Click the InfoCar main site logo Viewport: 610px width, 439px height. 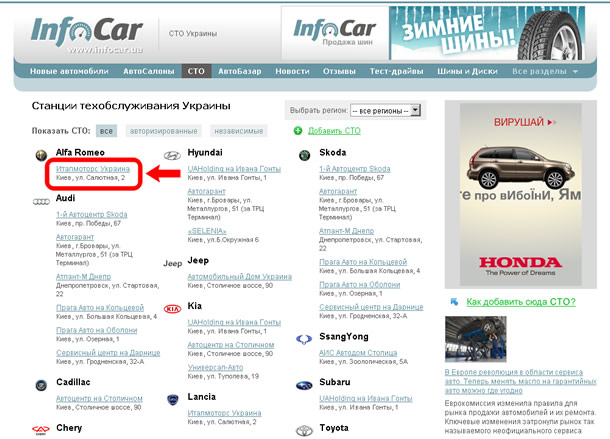click(x=87, y=34)
